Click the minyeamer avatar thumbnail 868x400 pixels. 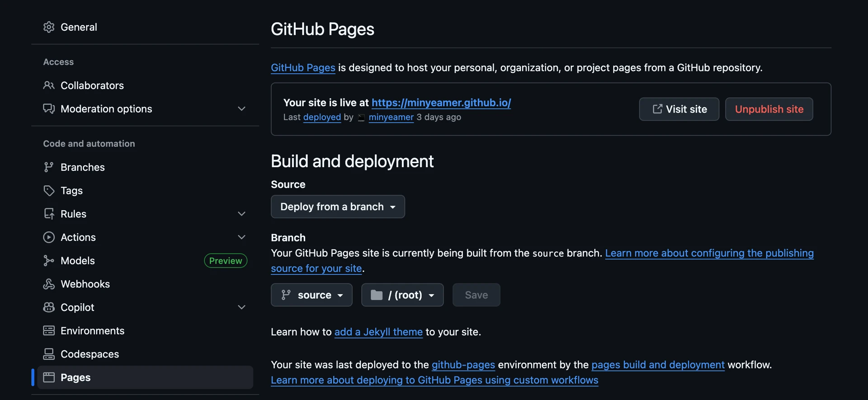coord(361,118)
